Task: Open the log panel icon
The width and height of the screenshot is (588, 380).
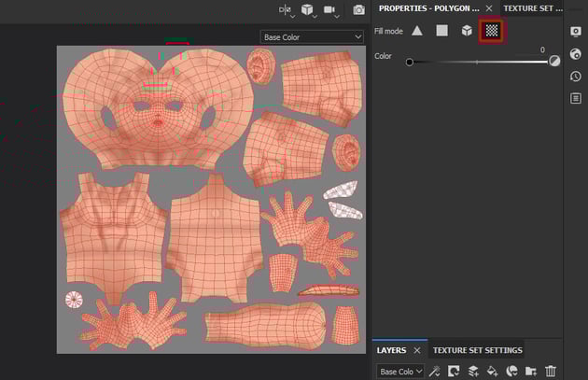Action: point(576,98)
